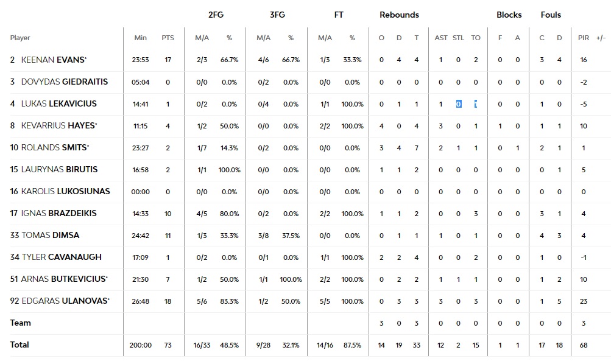Select LUKAS LEKAVICIUS player name
This screenshot has height=364, width=611.
59,103
